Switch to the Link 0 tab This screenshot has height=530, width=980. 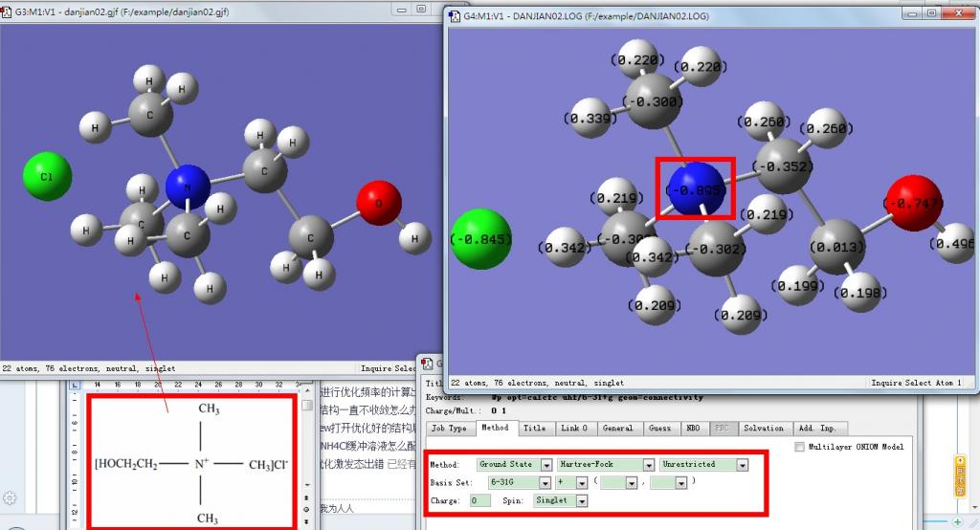(574, 429)
